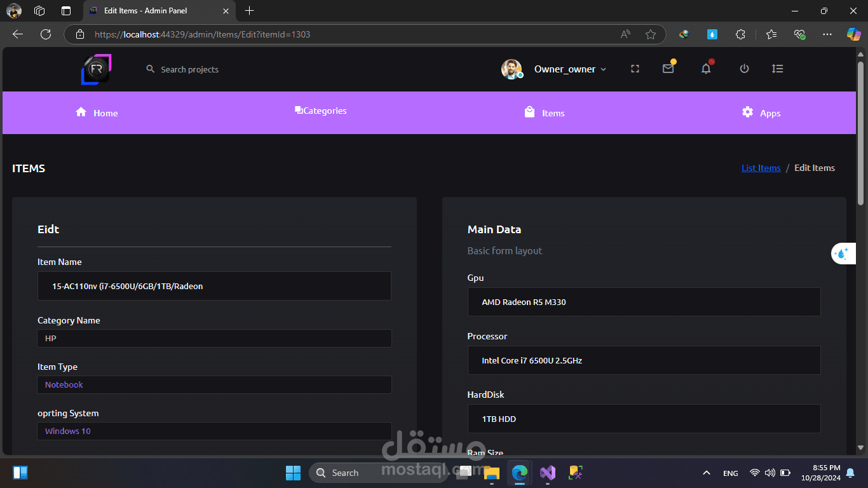Image resolution: width=868 pixels, height=488 pixels.
Task: Open Visual Studio from the taskbar
Action: click(x=547, y=473)
